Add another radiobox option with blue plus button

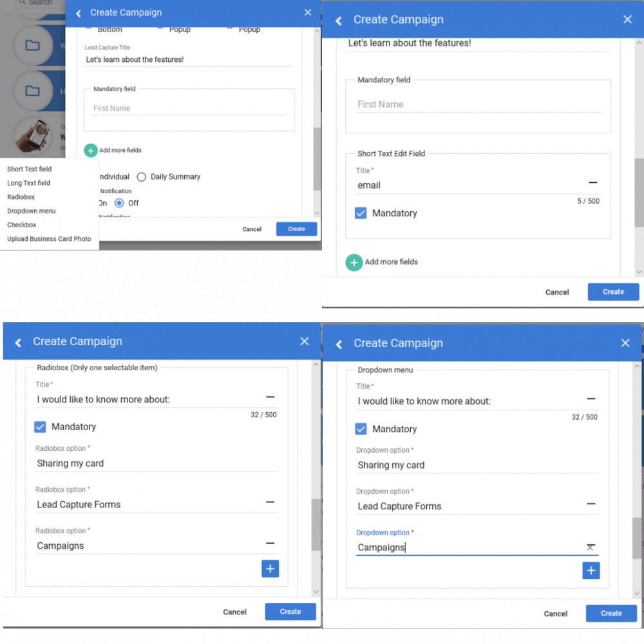(x=270, y=569)
